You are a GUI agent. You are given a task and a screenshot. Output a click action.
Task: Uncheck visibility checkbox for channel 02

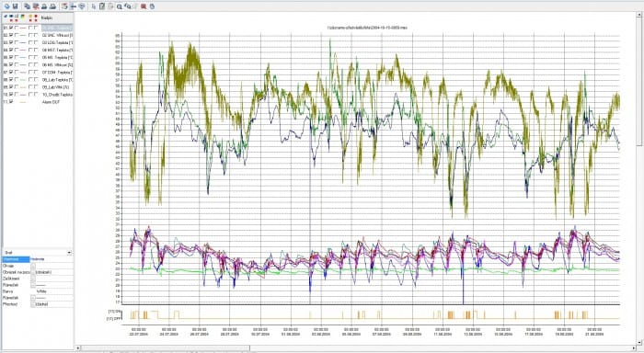tap(11, 35)
